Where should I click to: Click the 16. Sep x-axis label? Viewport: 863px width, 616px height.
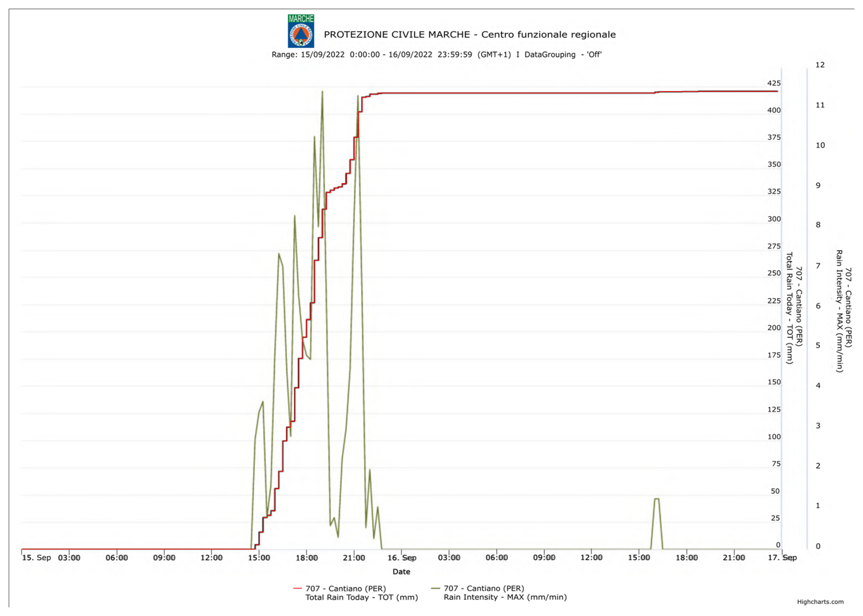click(x=401, y=558)
